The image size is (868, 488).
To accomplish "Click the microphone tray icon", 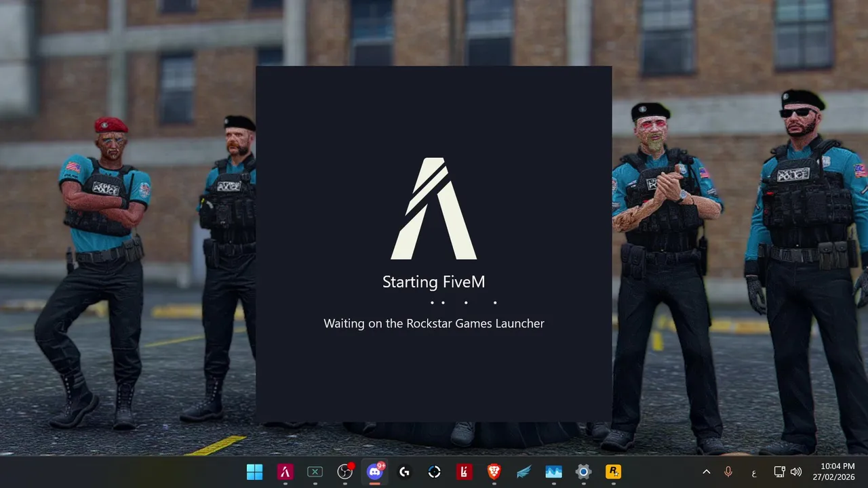I will pyautogui.click(x=728, y=472).
